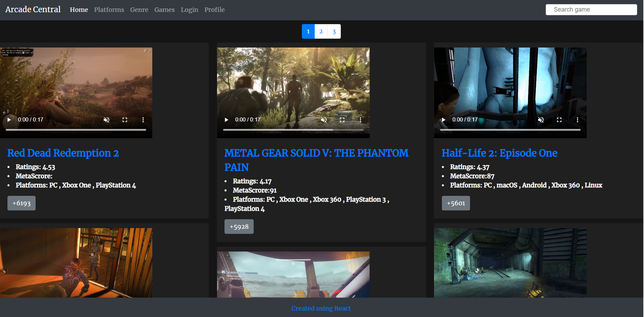Go to the Home nav item
The height and width of the screenshot is (317, 644).
pos(79,10)
